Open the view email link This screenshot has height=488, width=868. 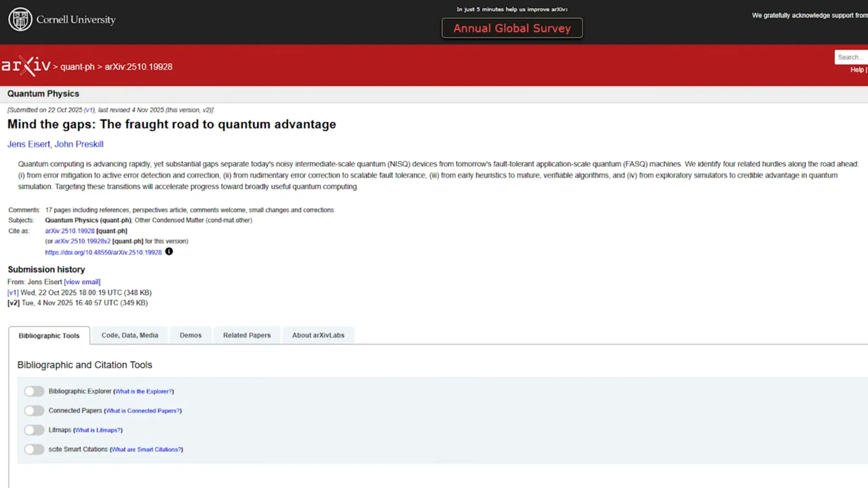[82, 282]
